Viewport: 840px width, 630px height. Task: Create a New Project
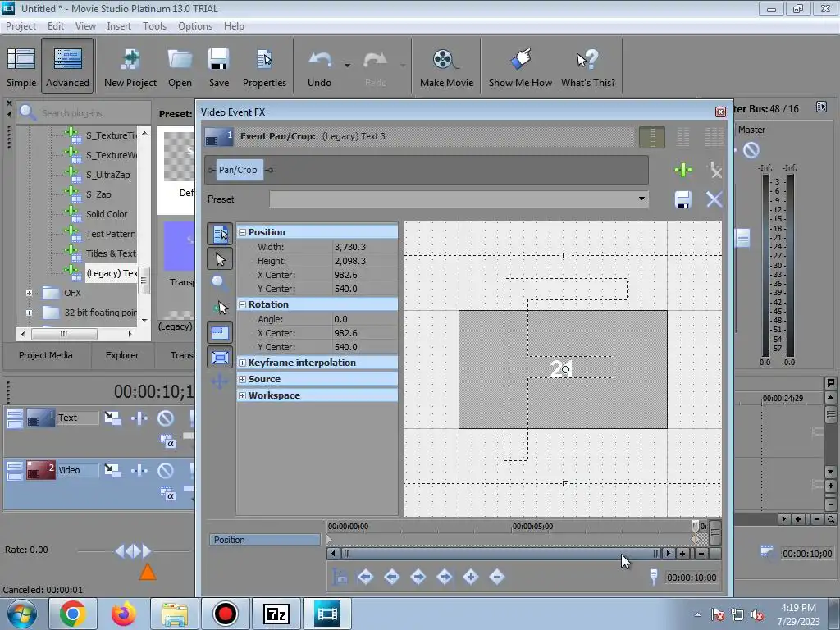[130, 67]
